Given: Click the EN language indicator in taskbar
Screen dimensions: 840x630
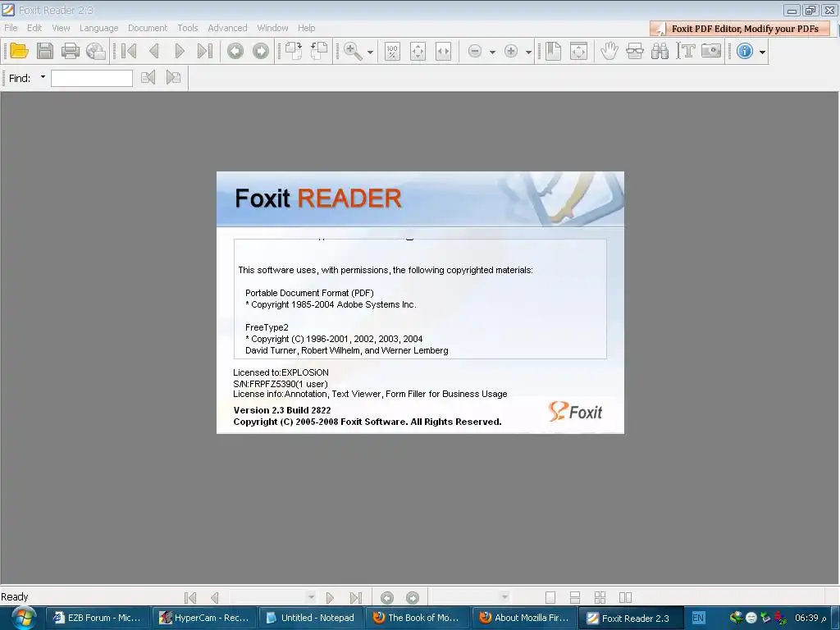Looking at the screenshot, I should coord(698,618).
